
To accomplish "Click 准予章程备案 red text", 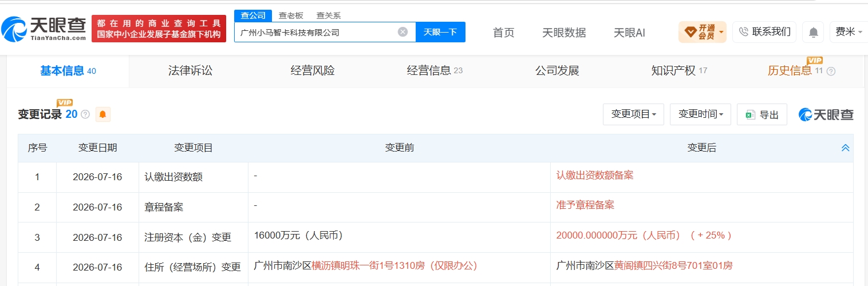I will (585, 205).
